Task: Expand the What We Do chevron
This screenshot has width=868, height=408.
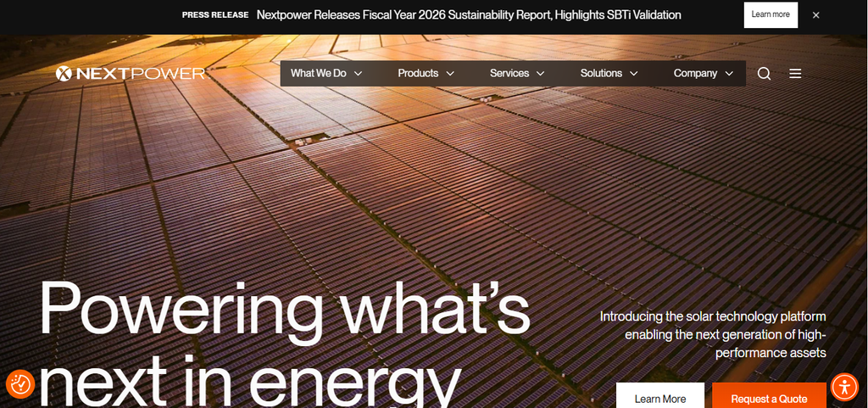Action: 359,74
